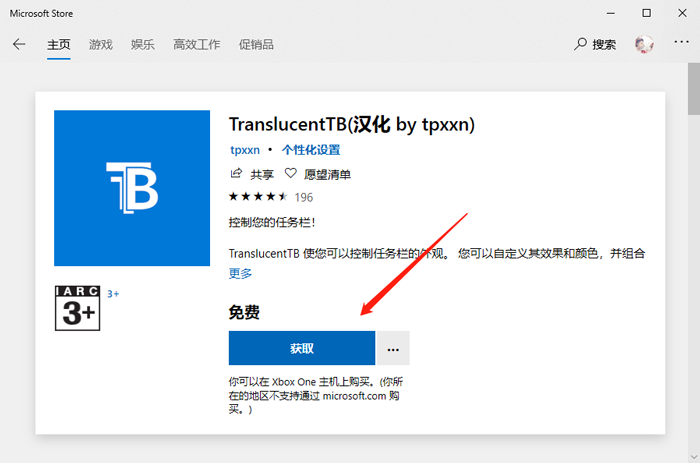The image size is (700, 463).
Task: Click the TranslucentTB app title text
Action: [352, 124]
